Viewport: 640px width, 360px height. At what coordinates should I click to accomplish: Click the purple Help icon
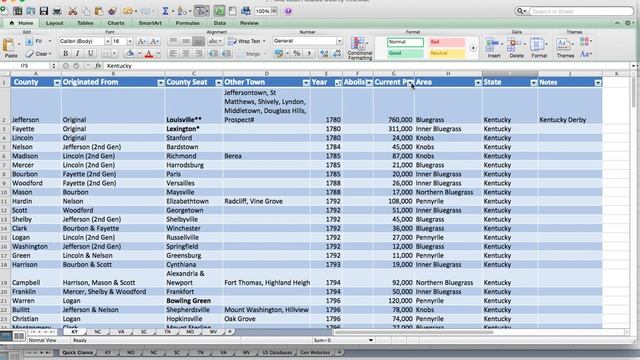[288, 11]
